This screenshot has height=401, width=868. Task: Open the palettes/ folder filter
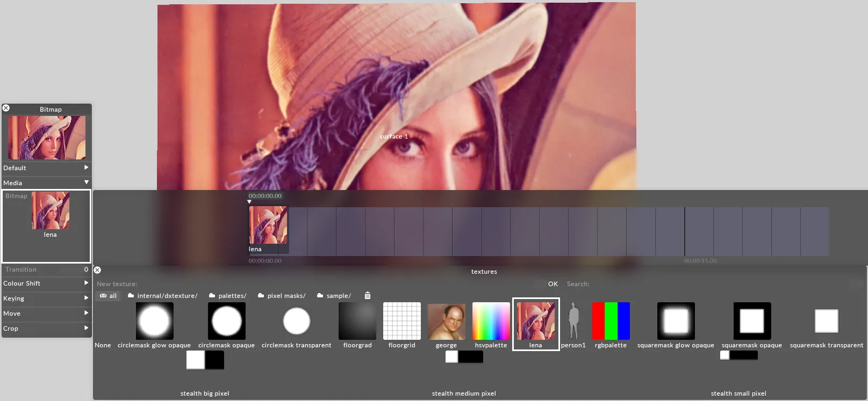click(x=227, y=296)
